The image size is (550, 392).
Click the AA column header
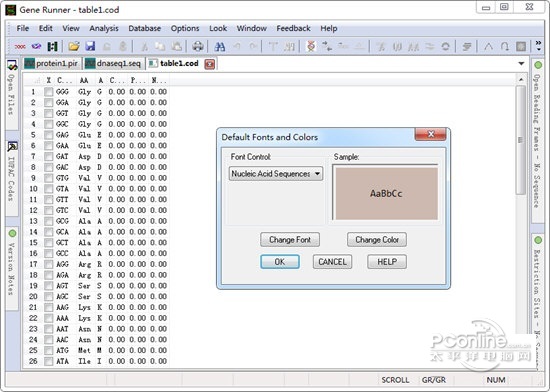84,81
